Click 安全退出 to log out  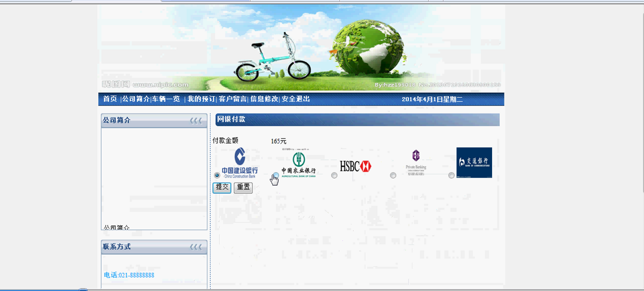pyautogui.click(x=295, y=99)
